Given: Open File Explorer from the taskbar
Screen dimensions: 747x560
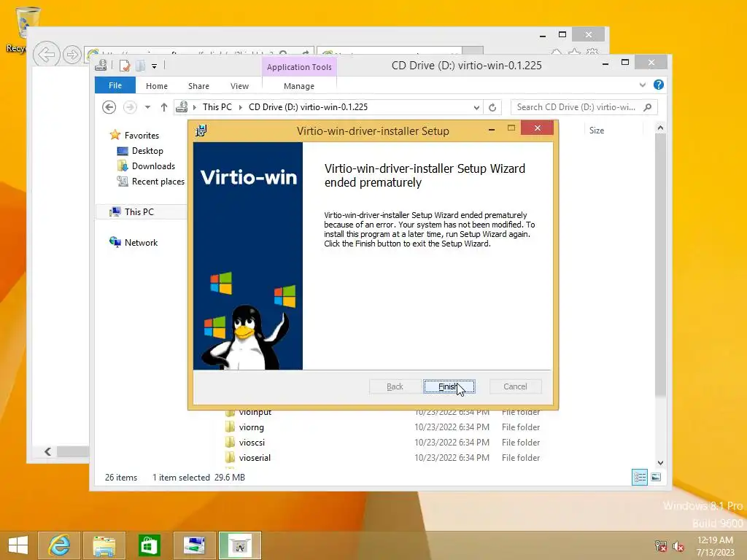Looking at the screenshot, I should 104,545.
